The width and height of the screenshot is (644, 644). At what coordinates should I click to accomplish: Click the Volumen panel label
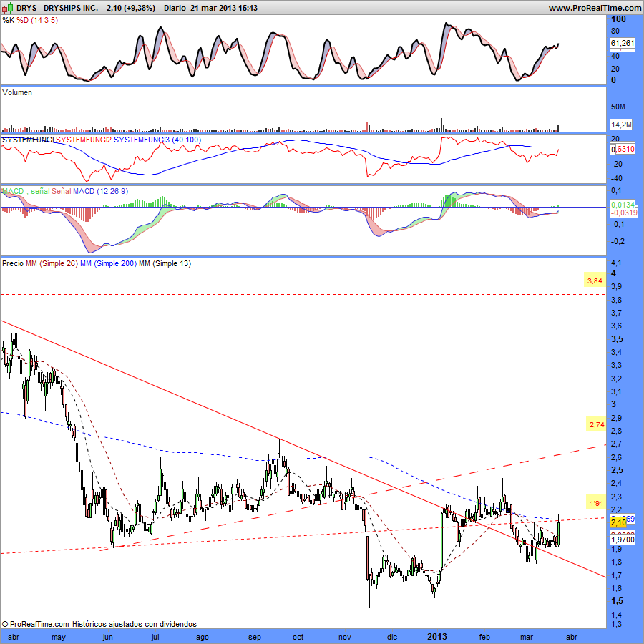17,92
